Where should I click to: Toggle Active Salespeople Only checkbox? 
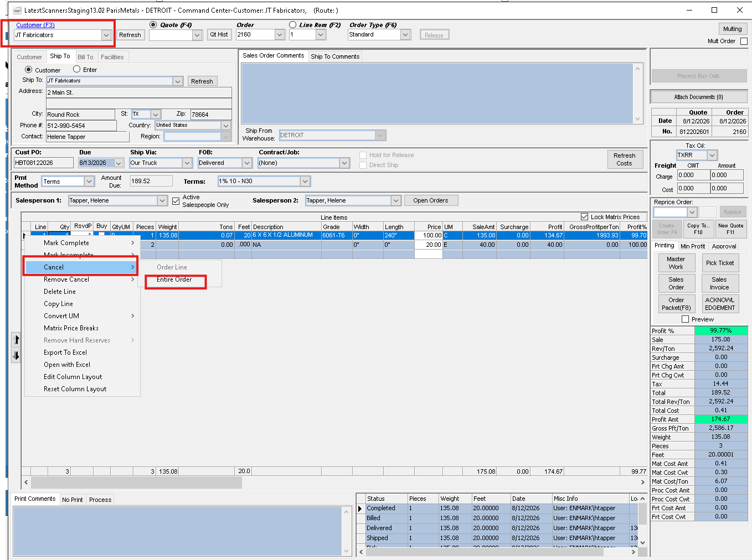click(x=176, y=201)
